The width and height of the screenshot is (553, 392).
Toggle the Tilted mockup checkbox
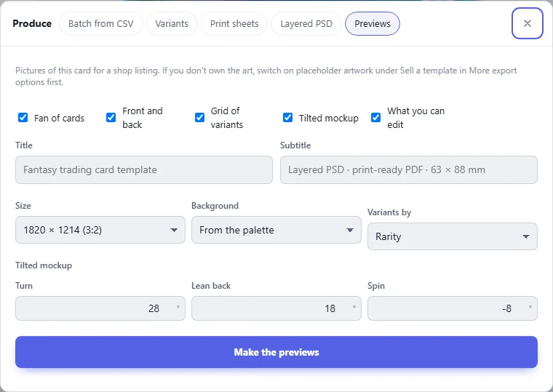288,117
